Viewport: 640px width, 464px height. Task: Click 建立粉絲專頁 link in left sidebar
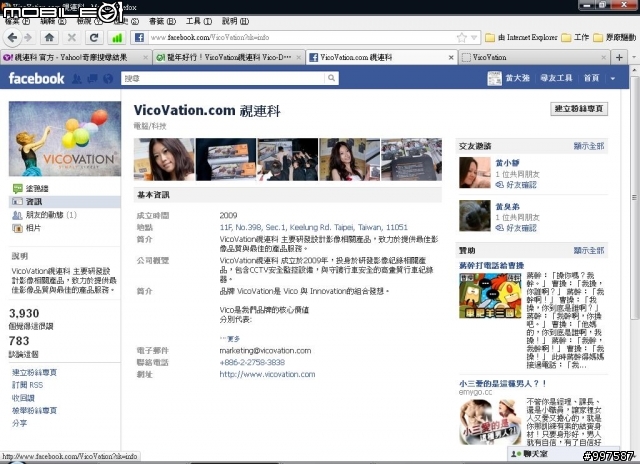[x=34, y=372]
